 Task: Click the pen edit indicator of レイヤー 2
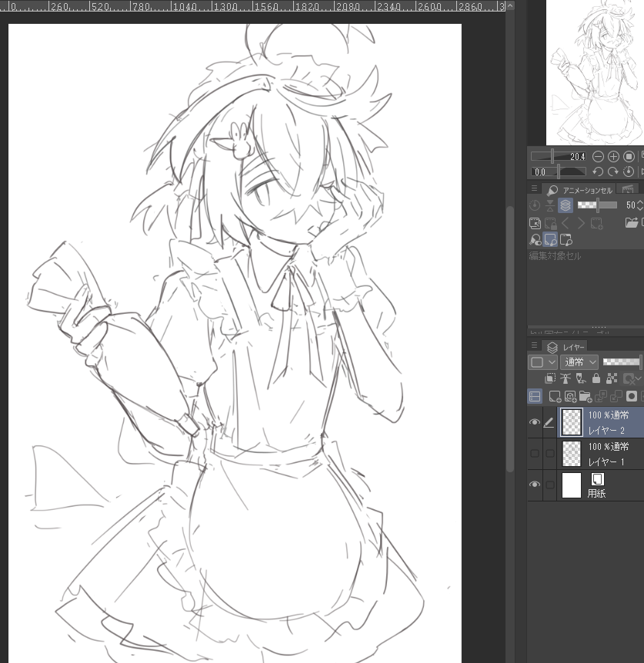[549, 422]
